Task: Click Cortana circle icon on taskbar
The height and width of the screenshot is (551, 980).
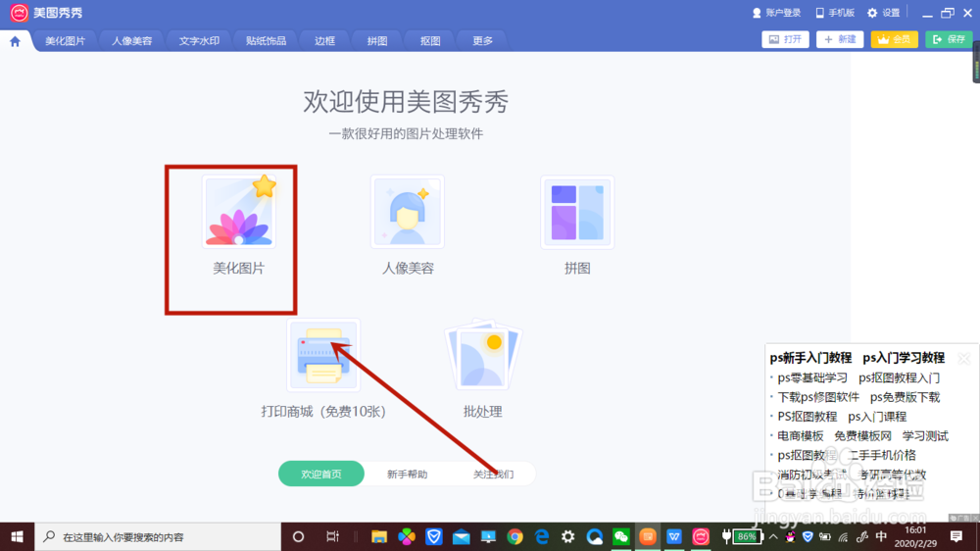Action: (x=298, y=536)
